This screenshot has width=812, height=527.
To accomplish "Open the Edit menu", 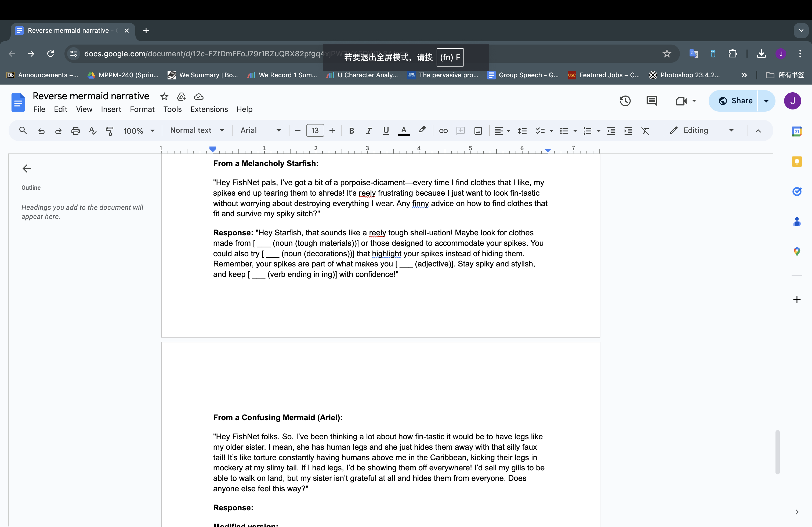I will click(60, 109).
